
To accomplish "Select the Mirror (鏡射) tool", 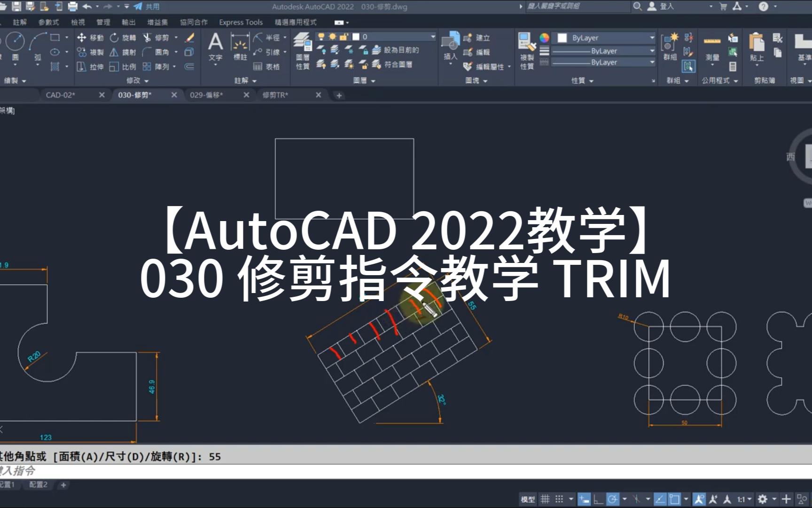I will (123, 52).
